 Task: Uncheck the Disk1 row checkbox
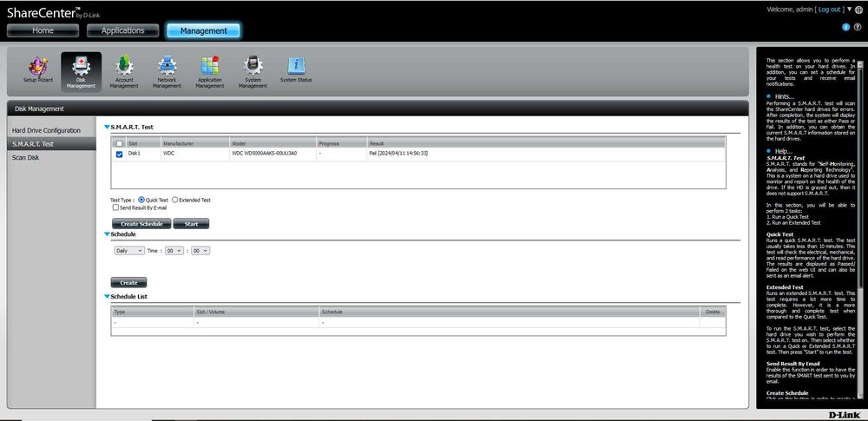pyautogui.click(x=119, y=154)
